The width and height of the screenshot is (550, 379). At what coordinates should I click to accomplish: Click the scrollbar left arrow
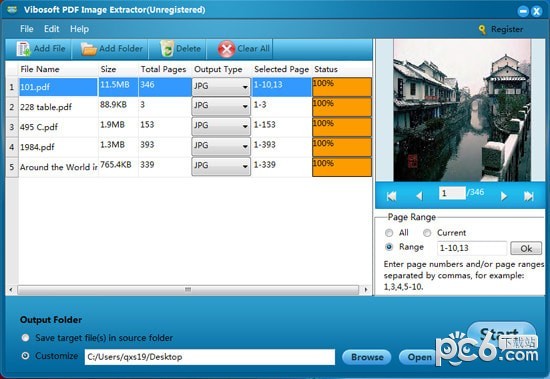[11, 290]
